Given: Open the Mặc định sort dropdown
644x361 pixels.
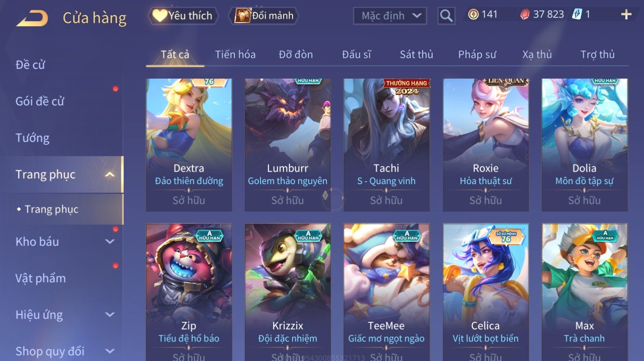Looking at the screenshot, I should pos(390,16).
